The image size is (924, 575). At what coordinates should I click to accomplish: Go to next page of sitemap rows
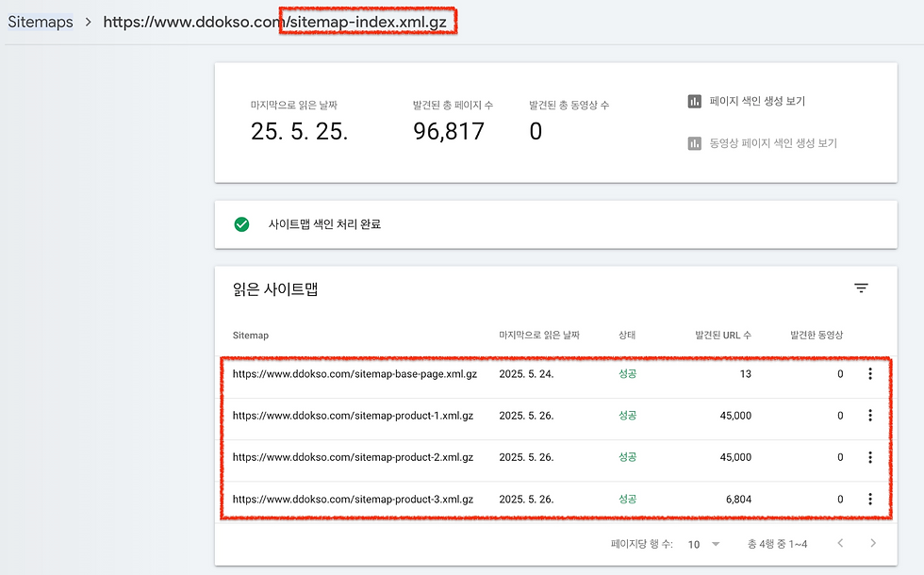tap(873, 544)
